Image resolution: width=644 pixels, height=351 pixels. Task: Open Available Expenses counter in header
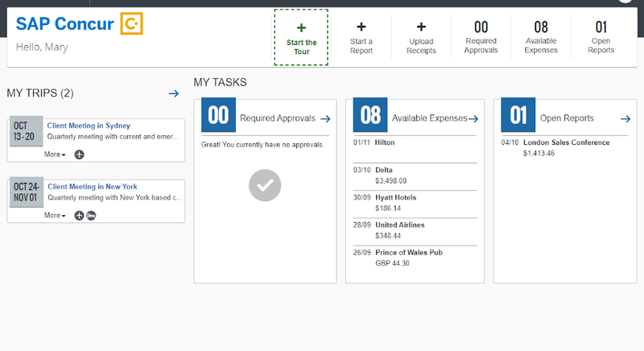tap(541, 38)
